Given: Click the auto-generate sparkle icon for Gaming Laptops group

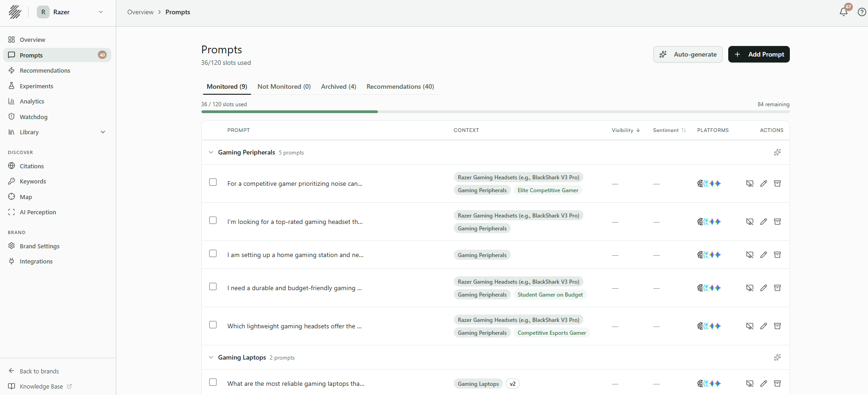Looking at the screenshot, I should (x=777, y=357).
